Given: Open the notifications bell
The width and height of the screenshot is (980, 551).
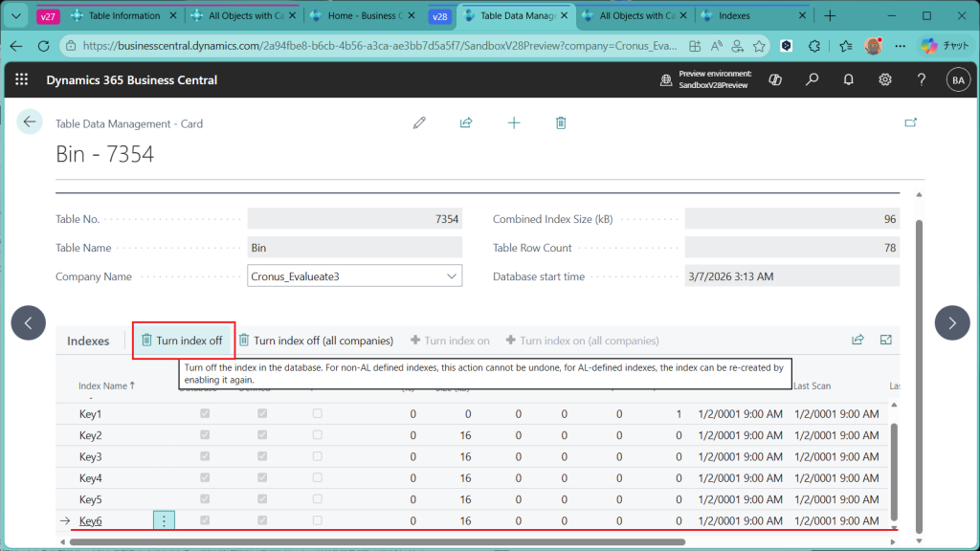Looking at the screenshot, I should [x=848, y=80].
